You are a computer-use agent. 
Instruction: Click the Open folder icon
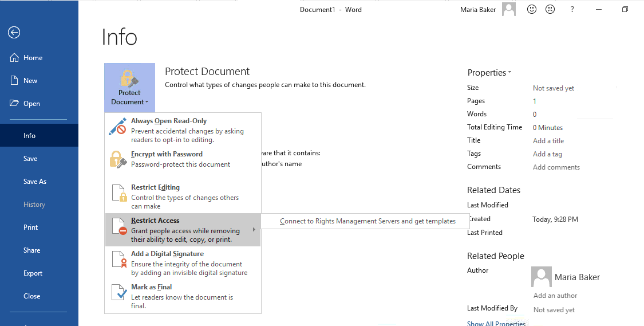tap(14, 103)
